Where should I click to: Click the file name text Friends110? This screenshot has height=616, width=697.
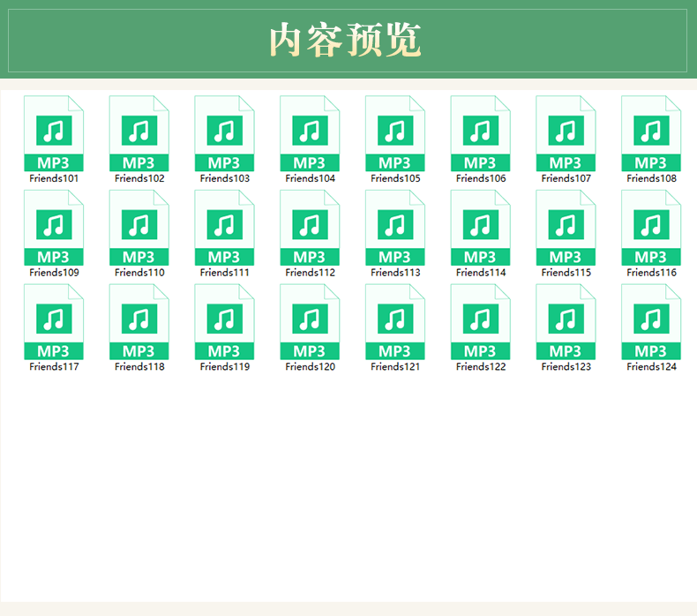[139, 273]
